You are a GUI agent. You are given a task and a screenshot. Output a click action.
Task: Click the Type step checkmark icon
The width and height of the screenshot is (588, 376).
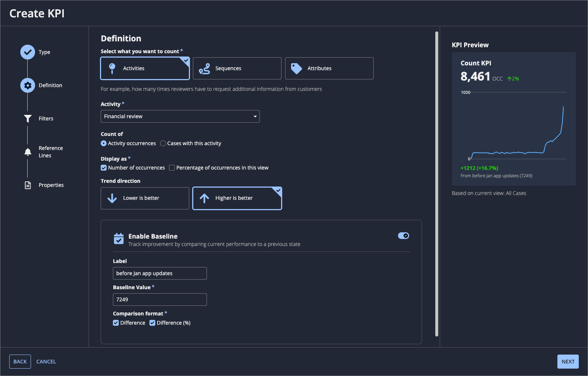[x=28, y=52]
